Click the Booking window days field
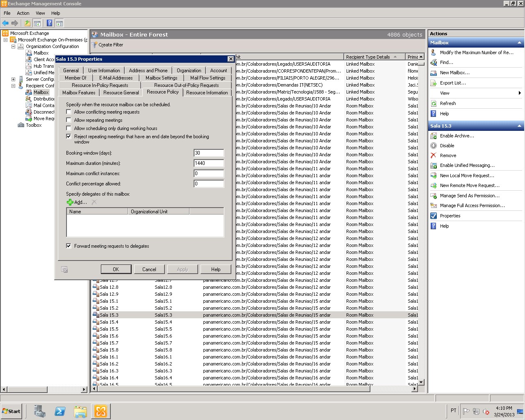The width and height of the screenshot is (525, 420). [208, 153]
